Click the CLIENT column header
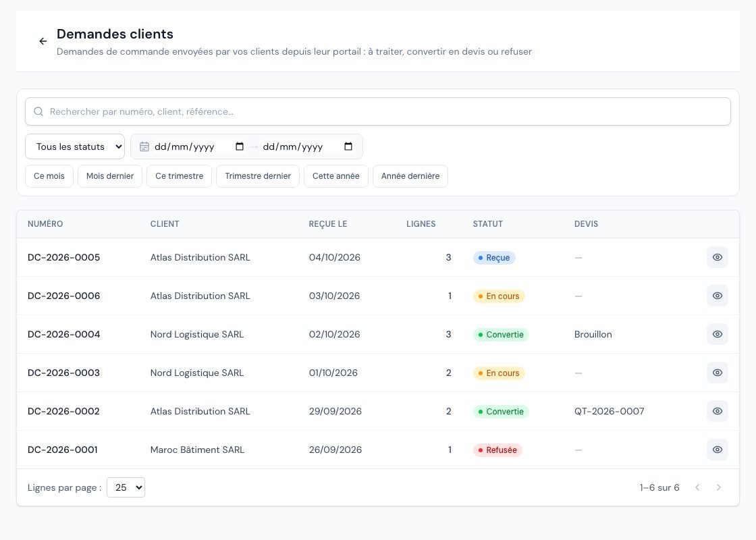This screenshot has width=756, height=540. [165, 223]
